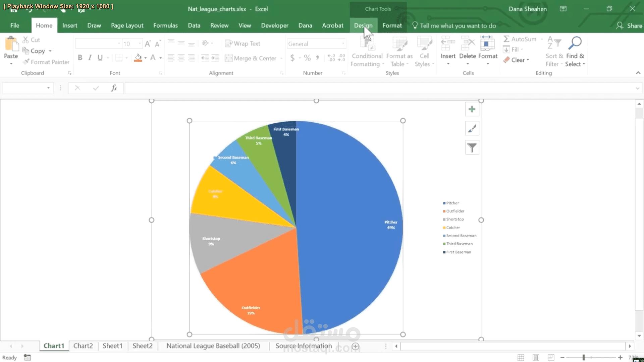644x362 pixels.
Task: Click the AutoSum sigma icon
Action: [506, 39]
